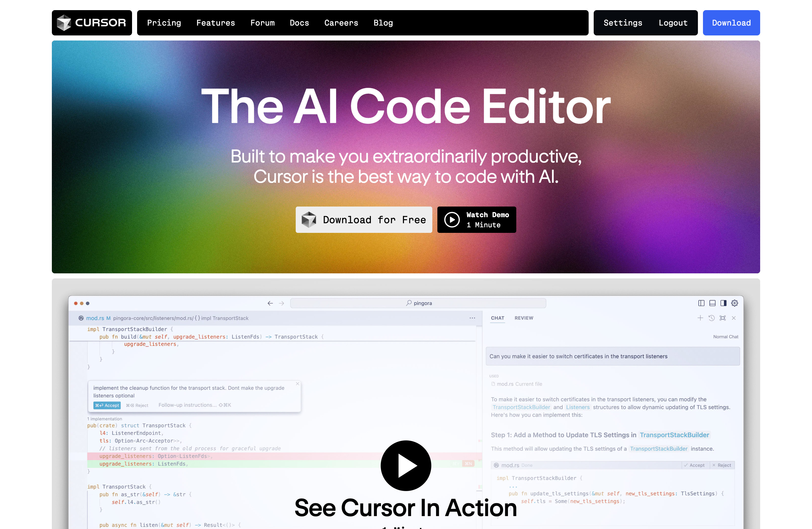Click the play button on See Cursor In Action
812x529 pixels.
(x=406, y=466)
